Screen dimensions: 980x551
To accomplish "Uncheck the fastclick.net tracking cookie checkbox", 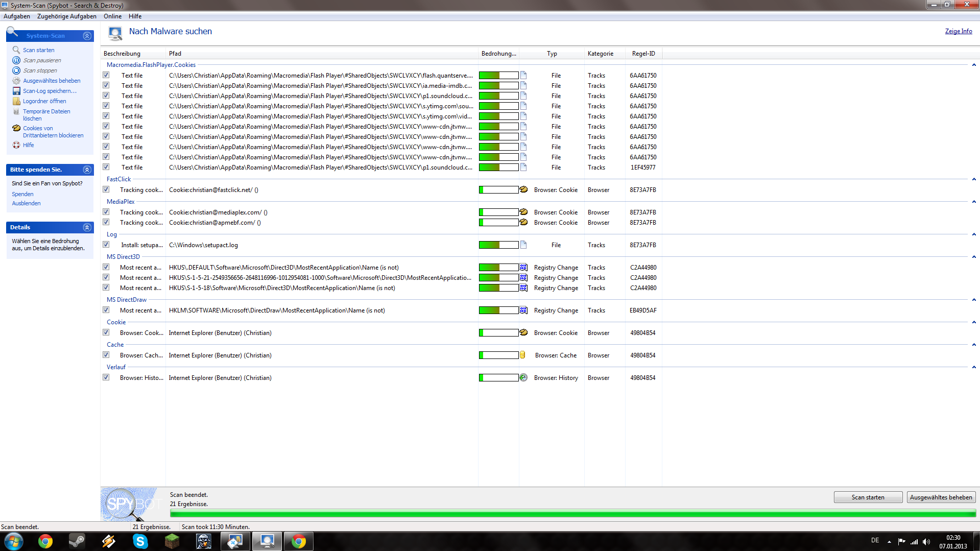I will pos(106,189).
